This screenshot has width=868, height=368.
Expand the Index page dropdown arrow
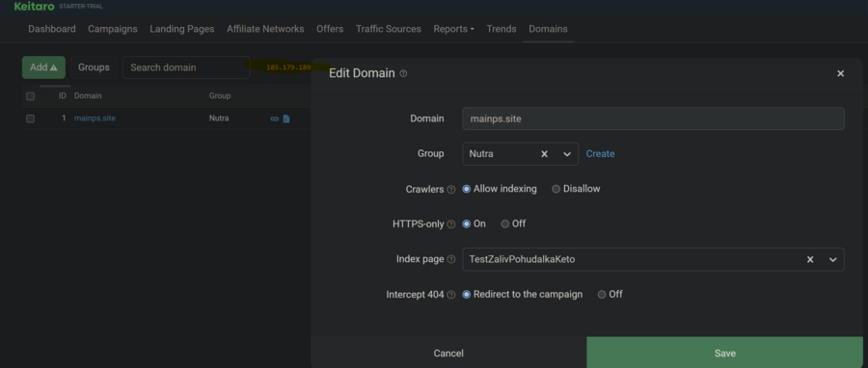832,260
